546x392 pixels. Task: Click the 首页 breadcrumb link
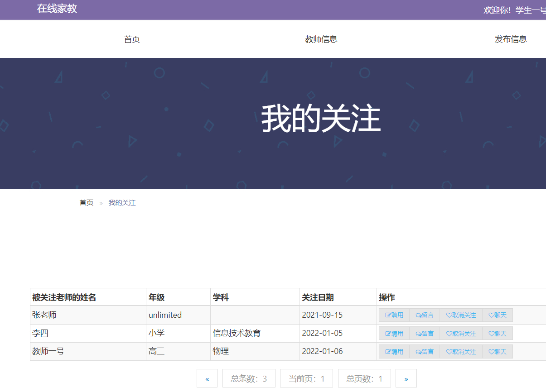(x=86, y=202)
